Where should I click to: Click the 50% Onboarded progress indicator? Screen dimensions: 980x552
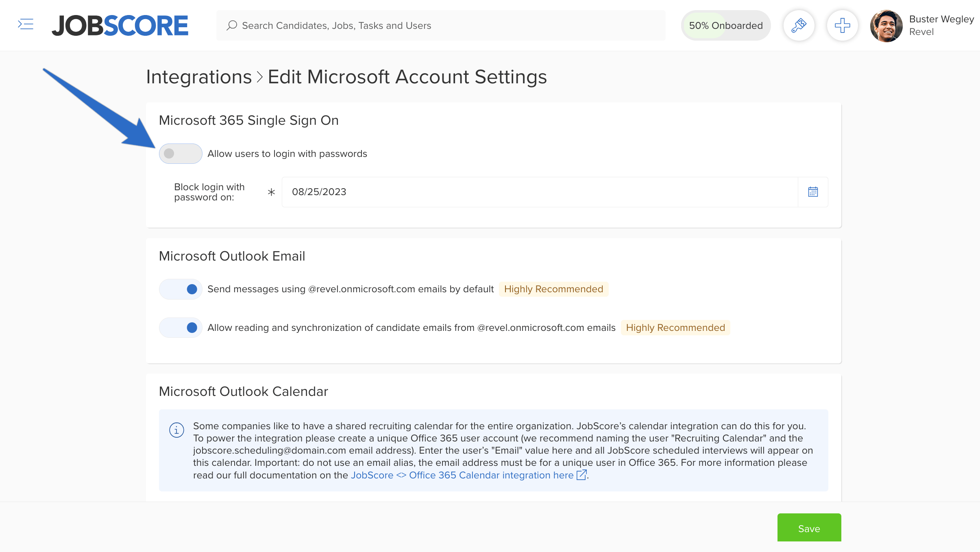[726, 25]
